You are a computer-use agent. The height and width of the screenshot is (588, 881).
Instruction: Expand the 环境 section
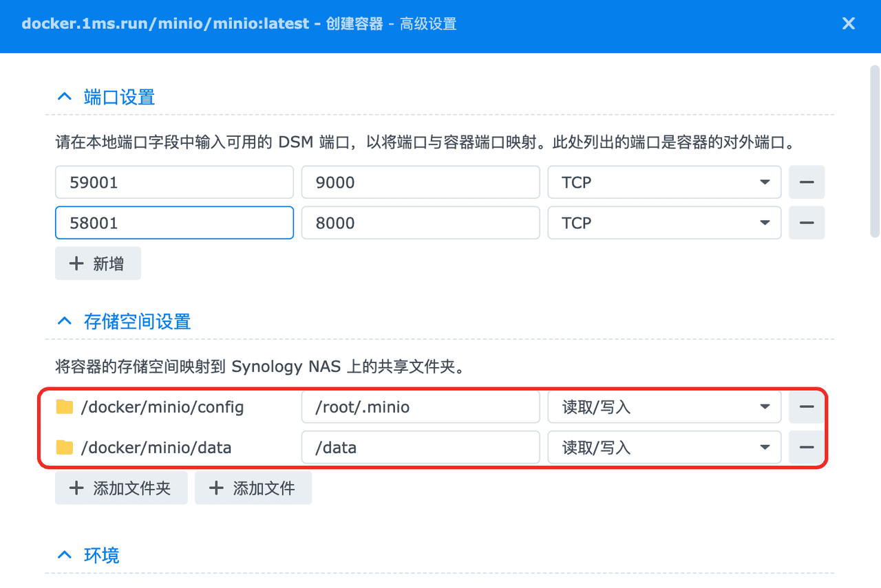point(64,555)
